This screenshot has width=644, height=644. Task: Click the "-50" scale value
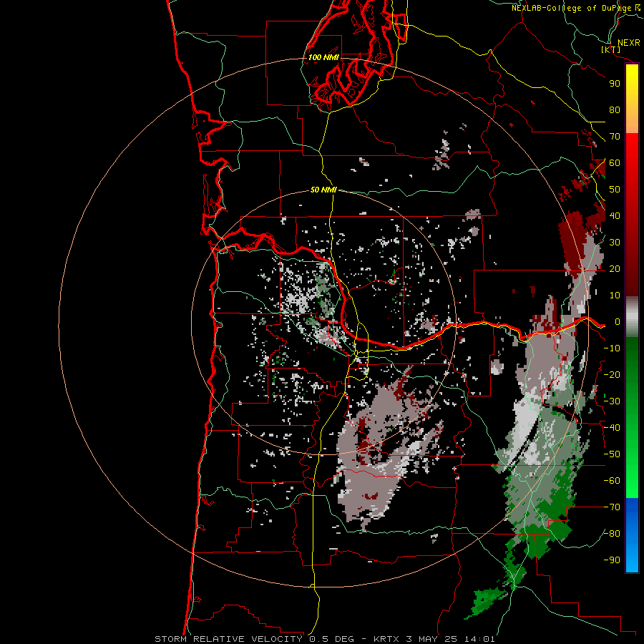(x=612, y=454)
